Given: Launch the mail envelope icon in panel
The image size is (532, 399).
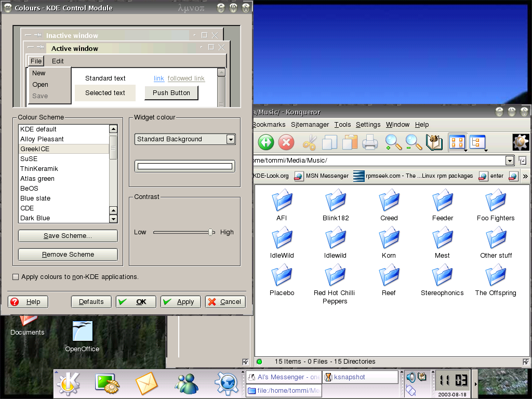Looking at the screenshot, I should tap(146, 384).
